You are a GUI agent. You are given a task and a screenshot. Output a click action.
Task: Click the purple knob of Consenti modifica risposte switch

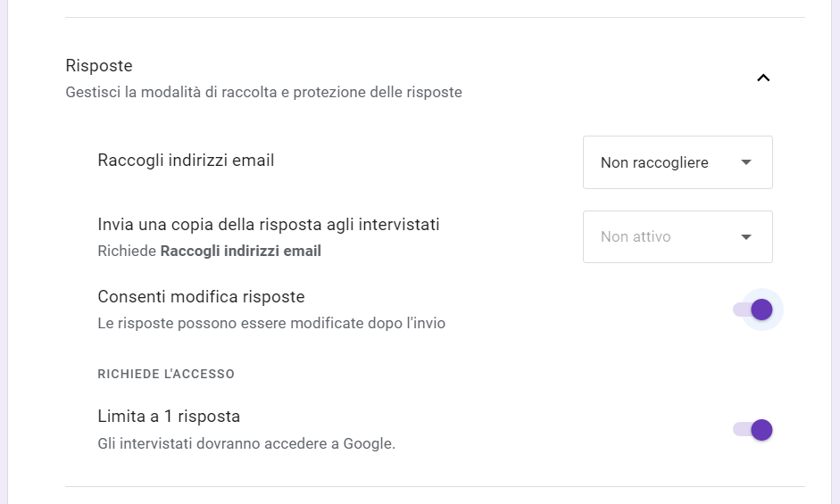(761, 310)
